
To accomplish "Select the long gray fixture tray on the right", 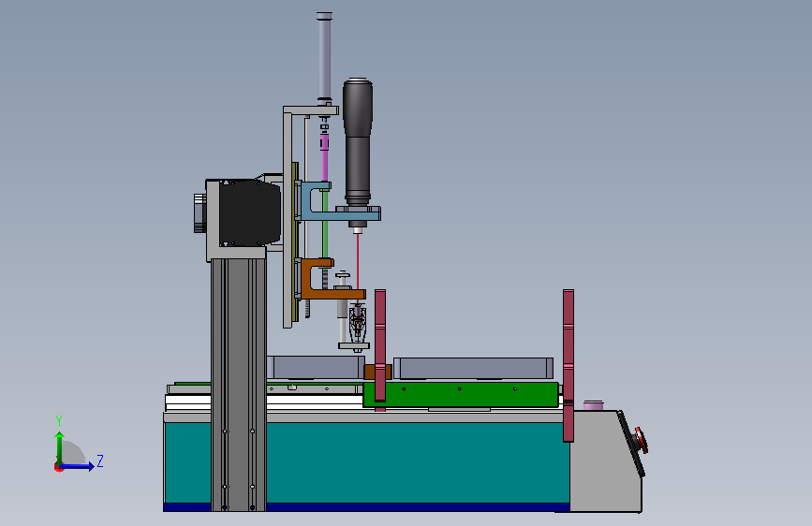I will click(473, 368).
